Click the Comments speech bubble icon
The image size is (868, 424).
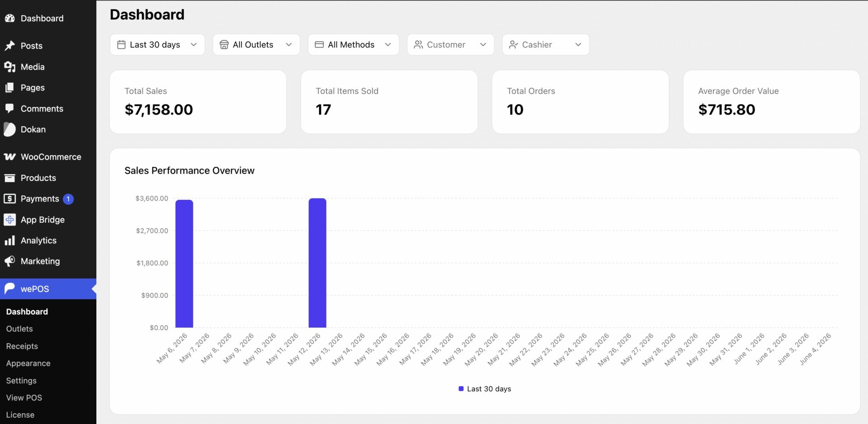click(x=9, y=108)
